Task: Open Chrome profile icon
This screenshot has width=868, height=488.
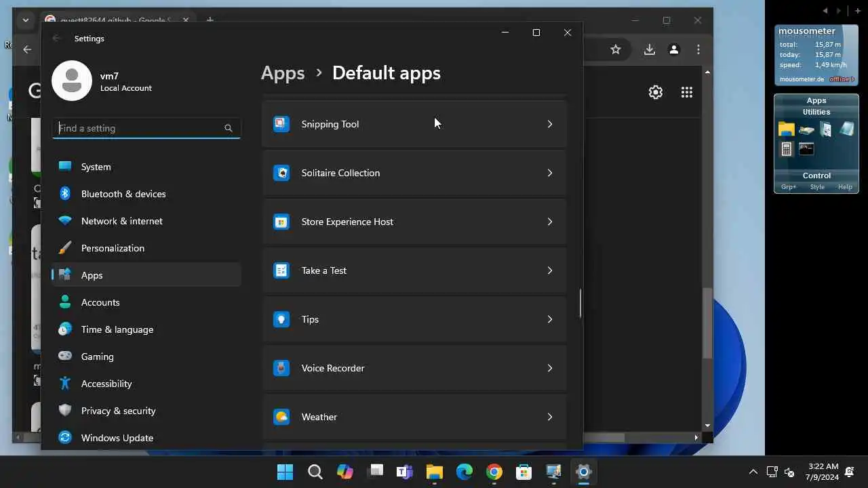Action: pyautogui.click(x=674, y=49)
